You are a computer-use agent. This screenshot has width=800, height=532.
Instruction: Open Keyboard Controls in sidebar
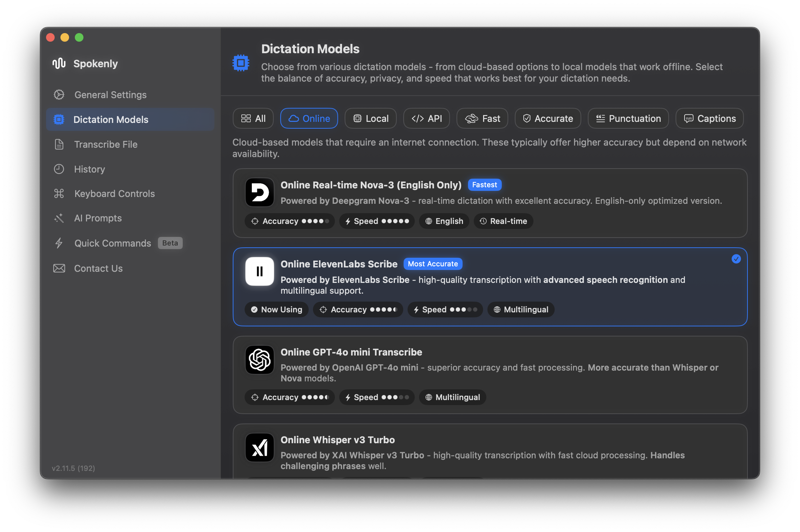point(114,193)
